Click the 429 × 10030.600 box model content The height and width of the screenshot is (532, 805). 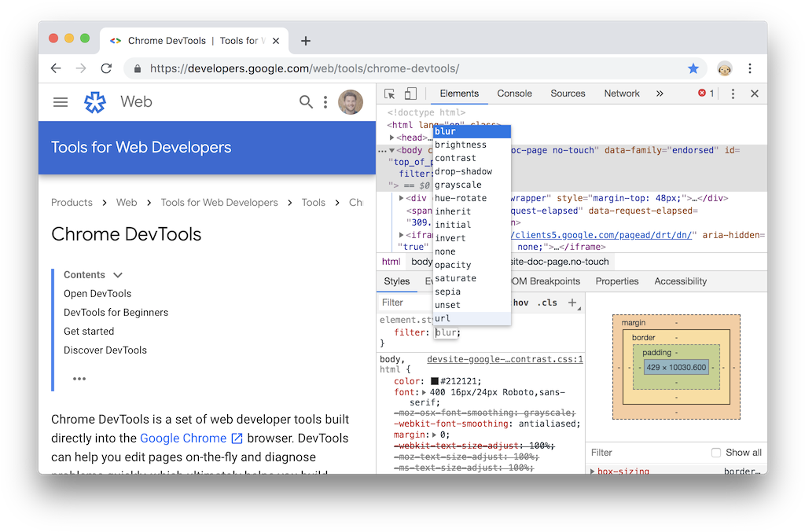[x=676, y=367]
